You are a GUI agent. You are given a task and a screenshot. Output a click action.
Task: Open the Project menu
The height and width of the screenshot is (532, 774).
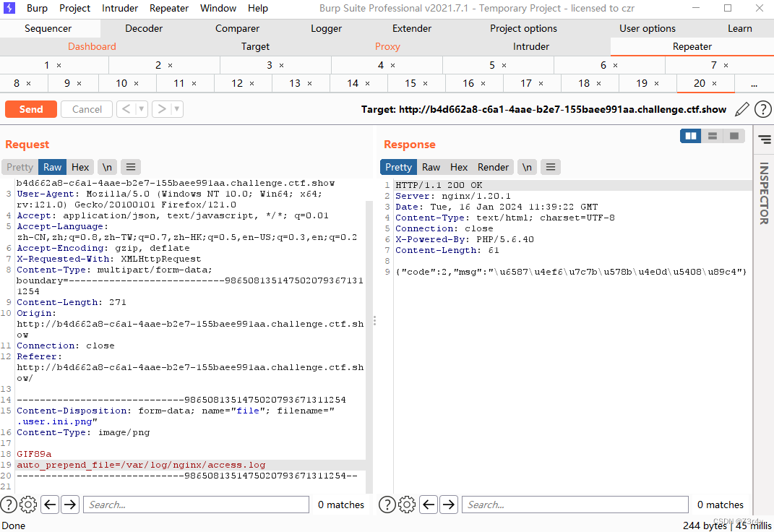[x=74, y=9]
